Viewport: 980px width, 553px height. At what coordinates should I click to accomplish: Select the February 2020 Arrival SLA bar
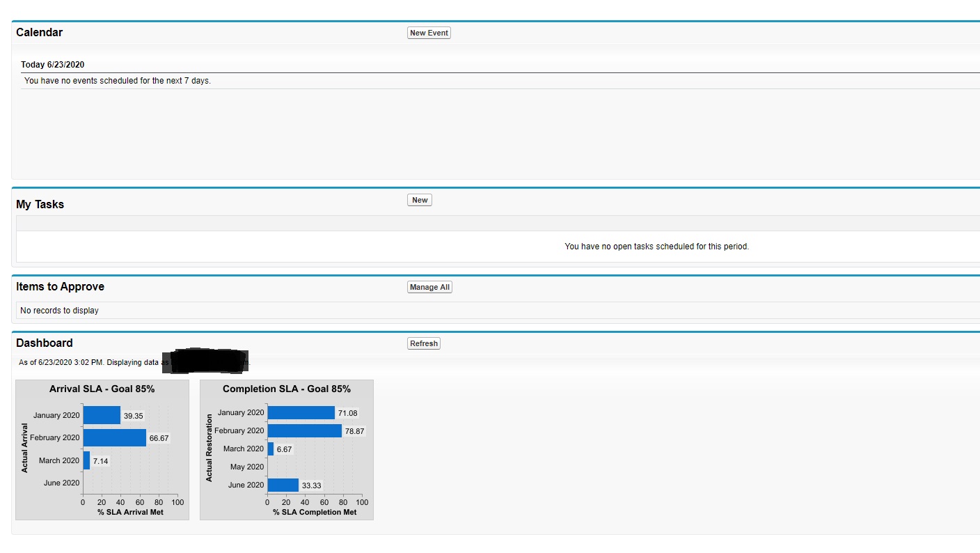coord(114,438)
